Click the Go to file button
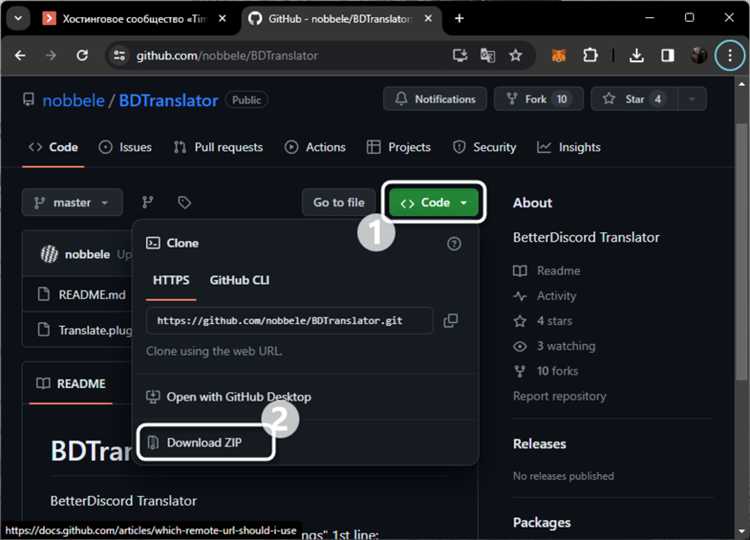The image size is (750, 540). point(338,202)
